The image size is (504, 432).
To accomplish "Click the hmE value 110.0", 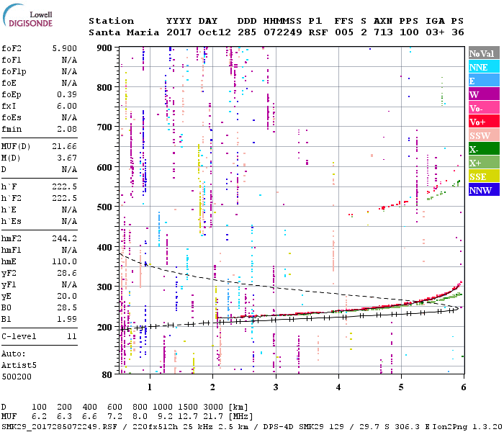I will point(65,261).
